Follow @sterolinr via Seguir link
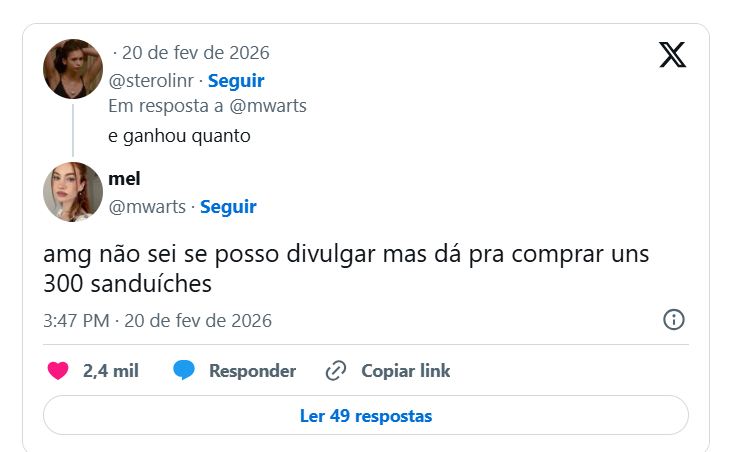The image size is (754, 452). pyautogui.click(x=236, y=81)
